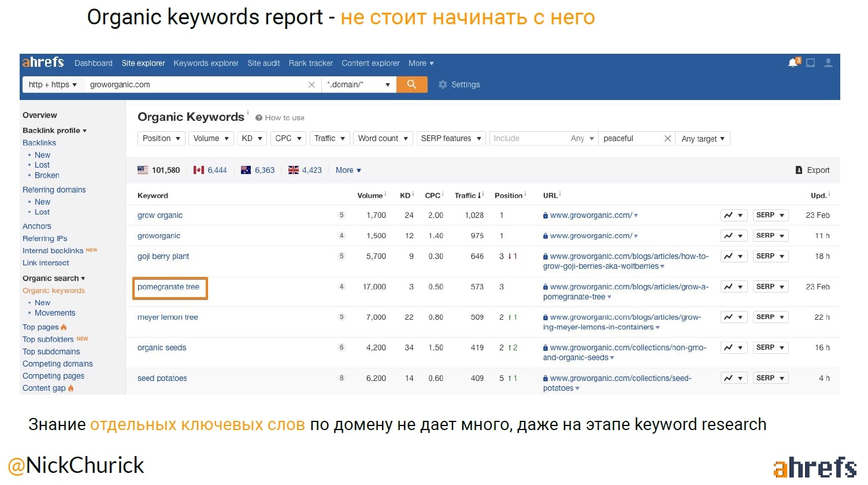Click the Include keyword input field
This screenshot has width=868, height=485.
click(527, 139)
